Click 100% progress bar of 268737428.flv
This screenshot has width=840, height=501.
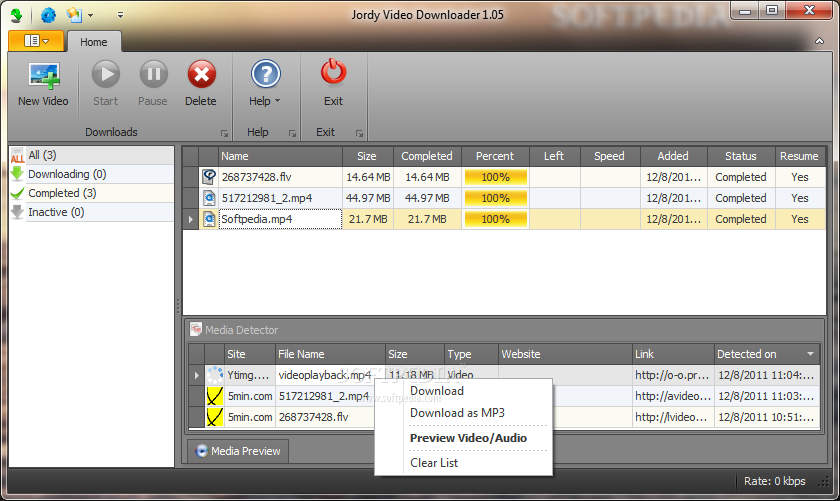[x=496, y=177]
